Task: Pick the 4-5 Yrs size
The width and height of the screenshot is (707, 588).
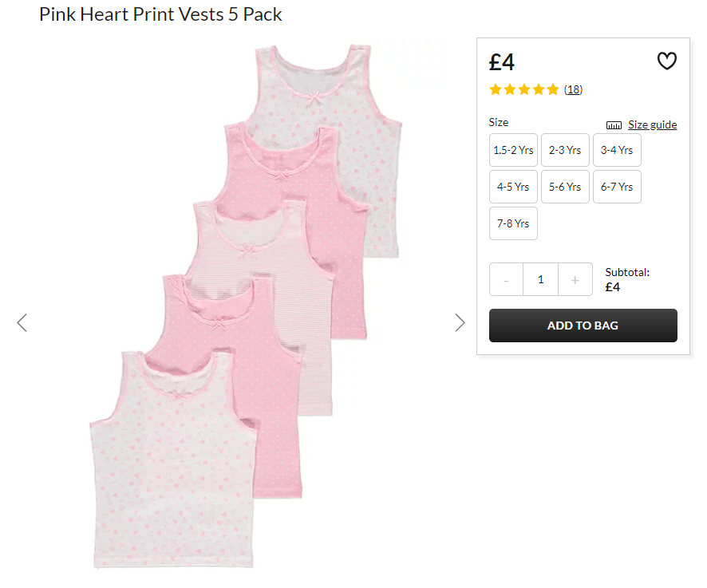Action: pyautogui.click(x=513, y=187)
